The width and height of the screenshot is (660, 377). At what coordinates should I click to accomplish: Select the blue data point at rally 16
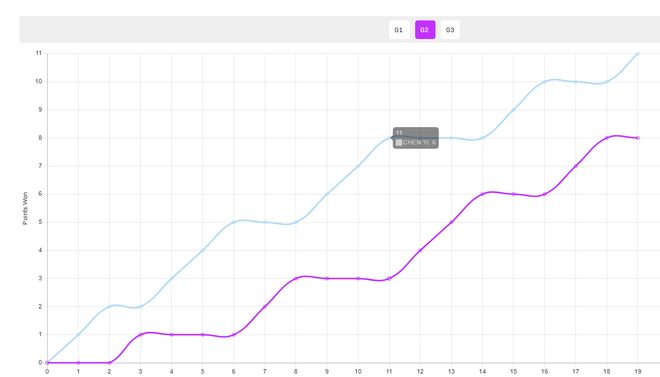point(545,82)
